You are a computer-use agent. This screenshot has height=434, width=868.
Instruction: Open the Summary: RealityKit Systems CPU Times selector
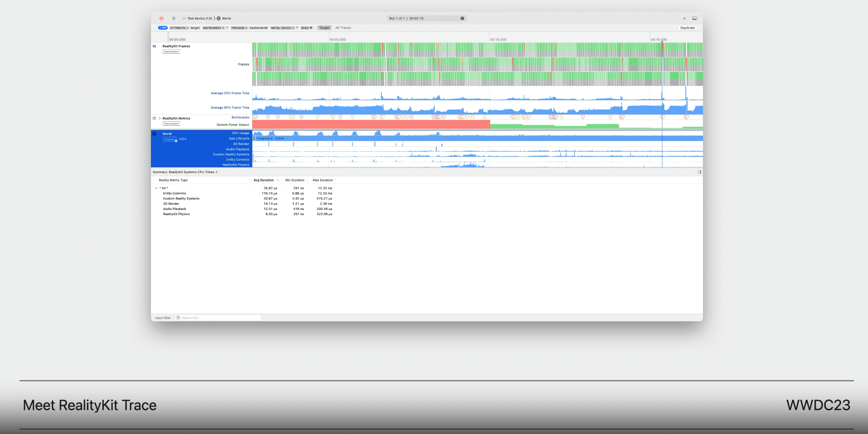[185, 172]
